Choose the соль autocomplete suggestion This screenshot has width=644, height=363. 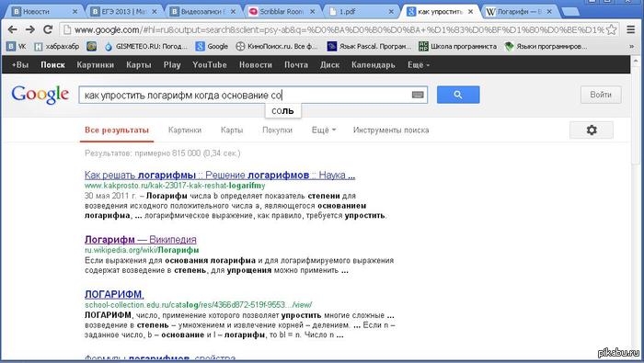[x=282, y=111]
